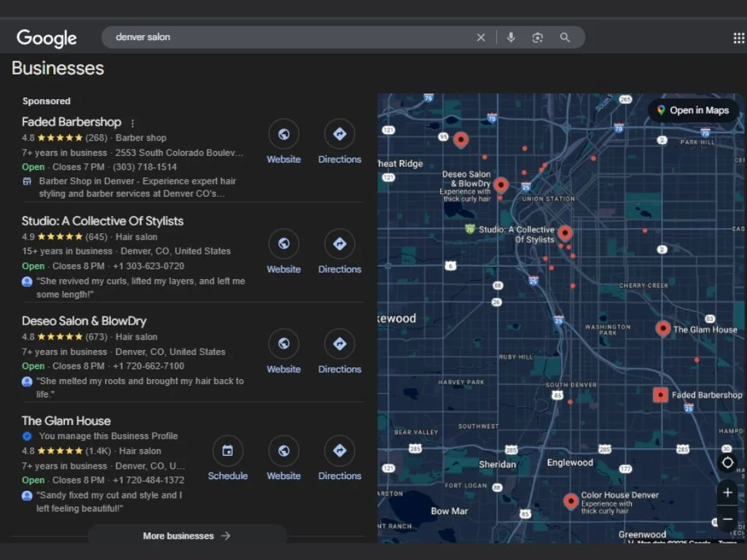747x560 pixels.
Task: Open Deseo Salon & BlowDry website icon
Action: point(284,343)
